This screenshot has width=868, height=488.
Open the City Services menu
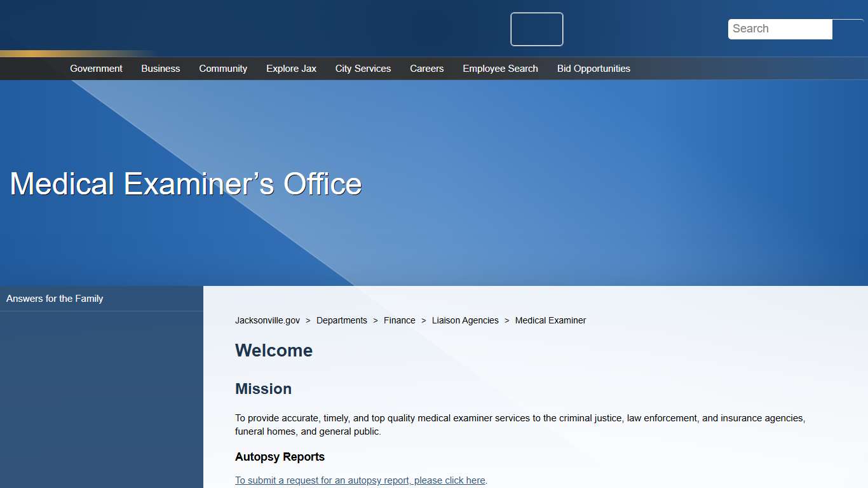coord(363,68)
